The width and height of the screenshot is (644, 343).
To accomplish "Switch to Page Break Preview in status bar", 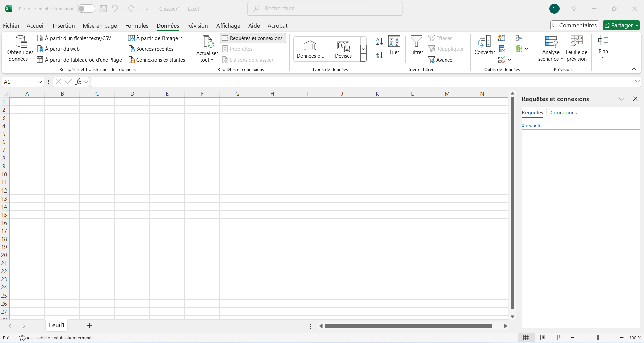I will tap(560, 338).
